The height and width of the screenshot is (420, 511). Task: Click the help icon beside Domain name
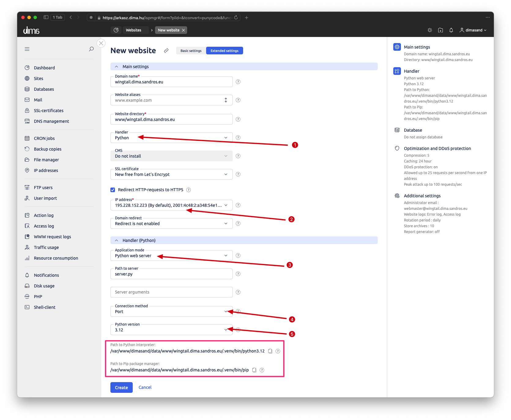[238, 82]
